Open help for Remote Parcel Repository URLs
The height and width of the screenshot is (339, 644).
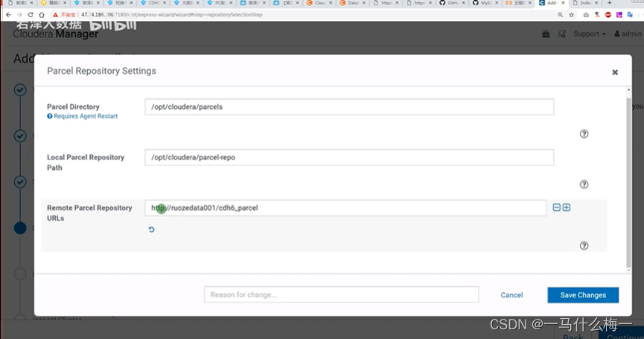tap(584, 246)
